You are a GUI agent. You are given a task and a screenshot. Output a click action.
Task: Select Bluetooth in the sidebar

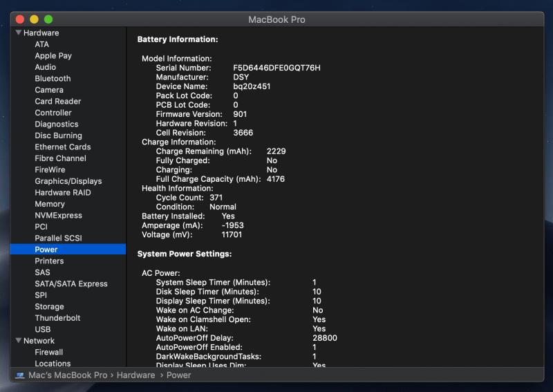pos(53,79)
